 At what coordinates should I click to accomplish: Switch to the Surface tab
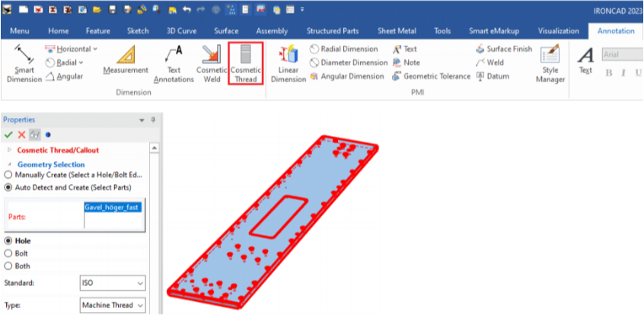[x=226, y=31]
